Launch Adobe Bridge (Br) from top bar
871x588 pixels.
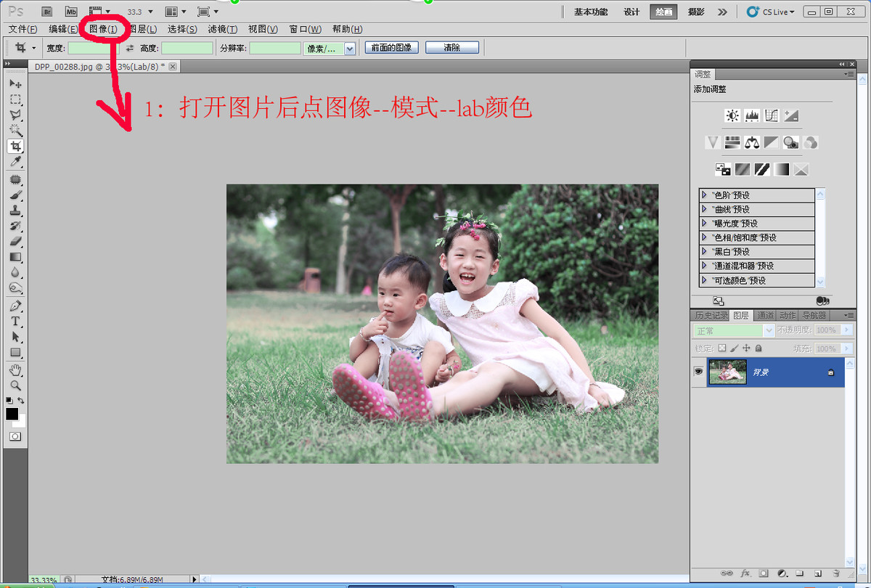pos(47,12)
